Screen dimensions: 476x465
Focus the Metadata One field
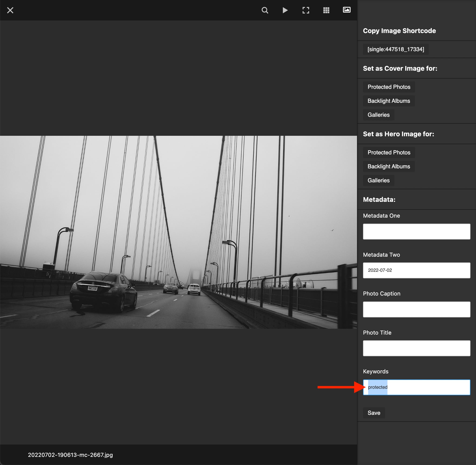point(416,232)
